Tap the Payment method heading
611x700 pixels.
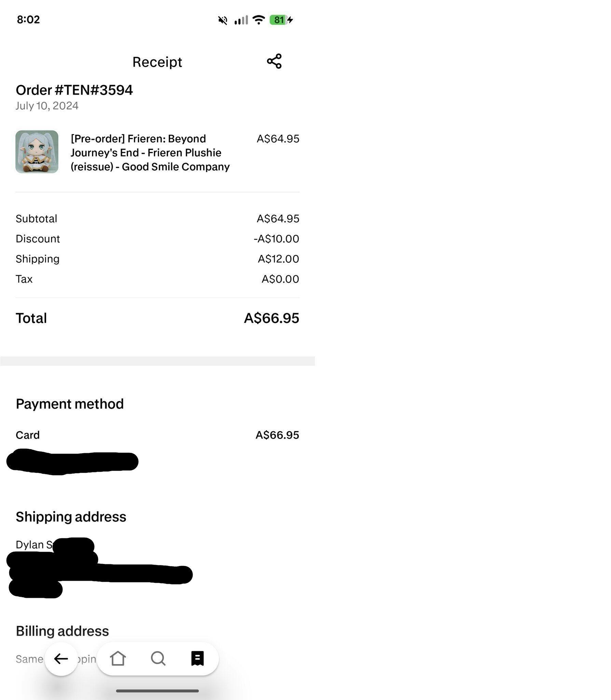(x=70, y=404)
